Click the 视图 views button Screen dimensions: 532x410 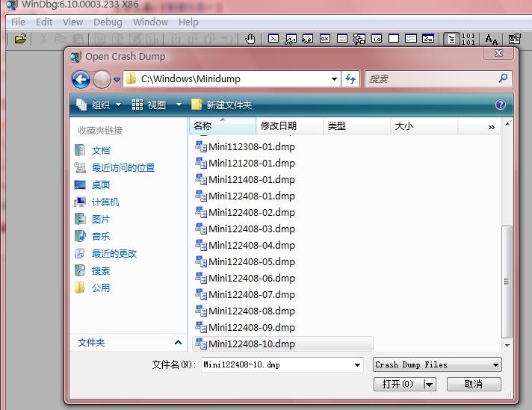pos(149,105)
